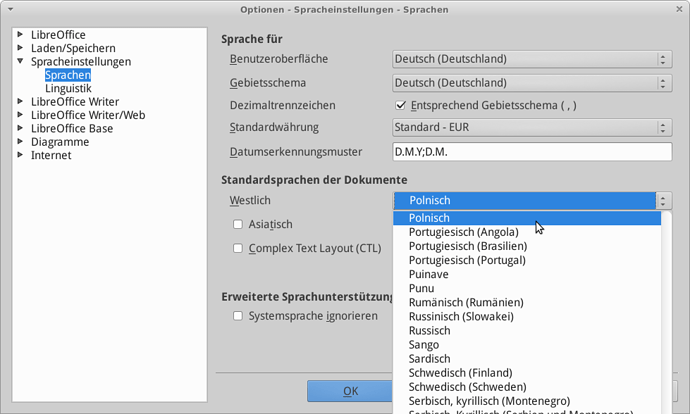Choose Punu in the language list
690x414 pixels.
527,289
